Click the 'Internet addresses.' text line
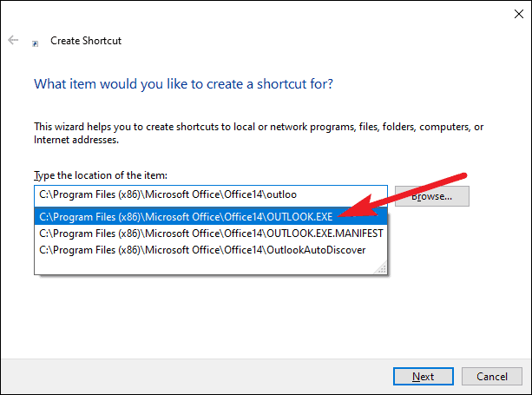The width and height of the screenshot is (532, 395). pos(76,140)
